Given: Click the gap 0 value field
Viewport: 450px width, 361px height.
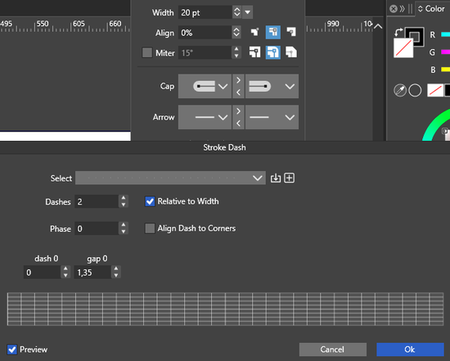Looking at the screenshot, I should point(93,273).
